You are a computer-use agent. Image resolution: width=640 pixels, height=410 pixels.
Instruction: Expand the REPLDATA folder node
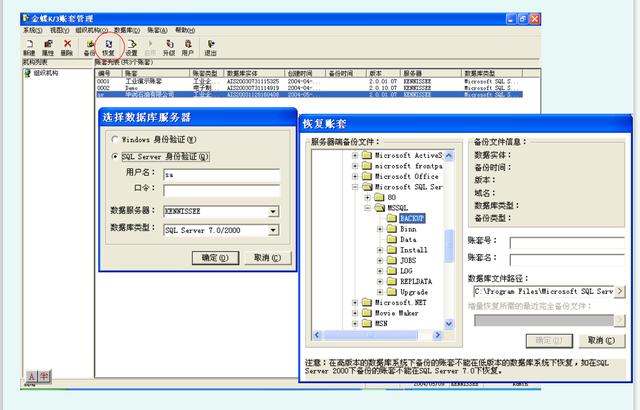(x=380, y=281)
